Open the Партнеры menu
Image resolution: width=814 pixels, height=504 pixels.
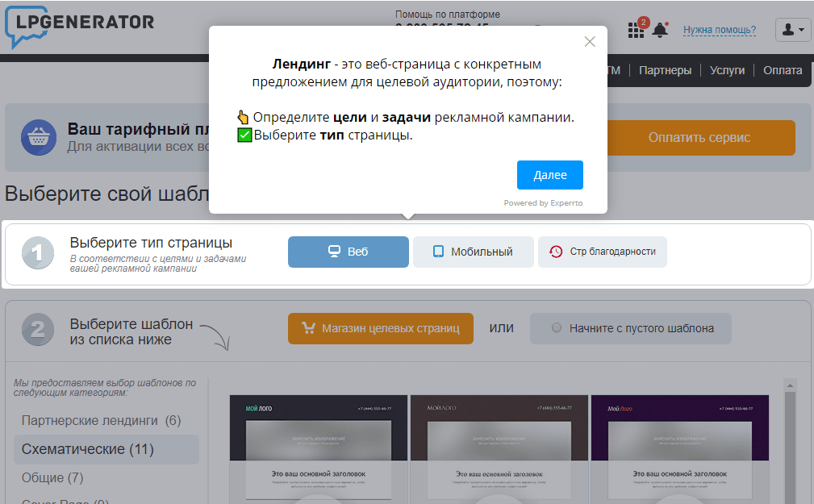665,70
